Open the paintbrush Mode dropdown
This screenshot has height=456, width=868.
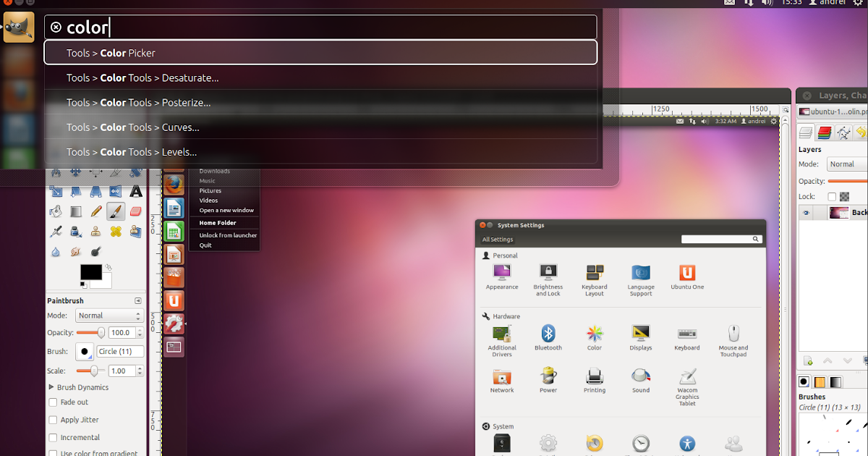click(x=109, y=315)
